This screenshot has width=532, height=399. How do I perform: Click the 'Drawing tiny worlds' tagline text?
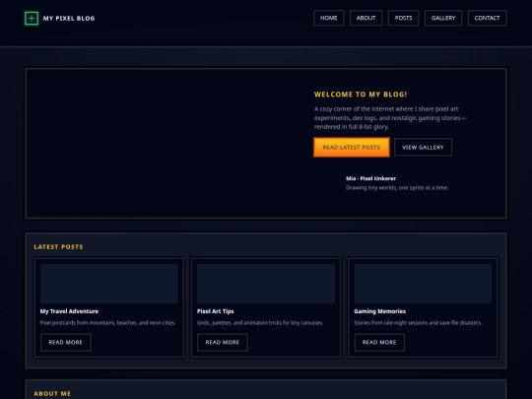[397, 187]
